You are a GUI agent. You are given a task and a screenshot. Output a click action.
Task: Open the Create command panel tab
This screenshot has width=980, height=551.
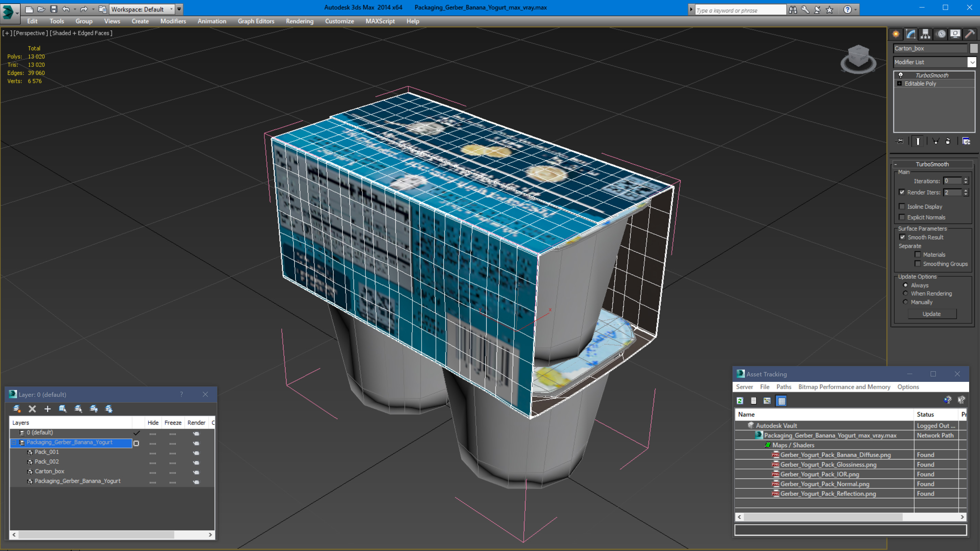(896, 34)
